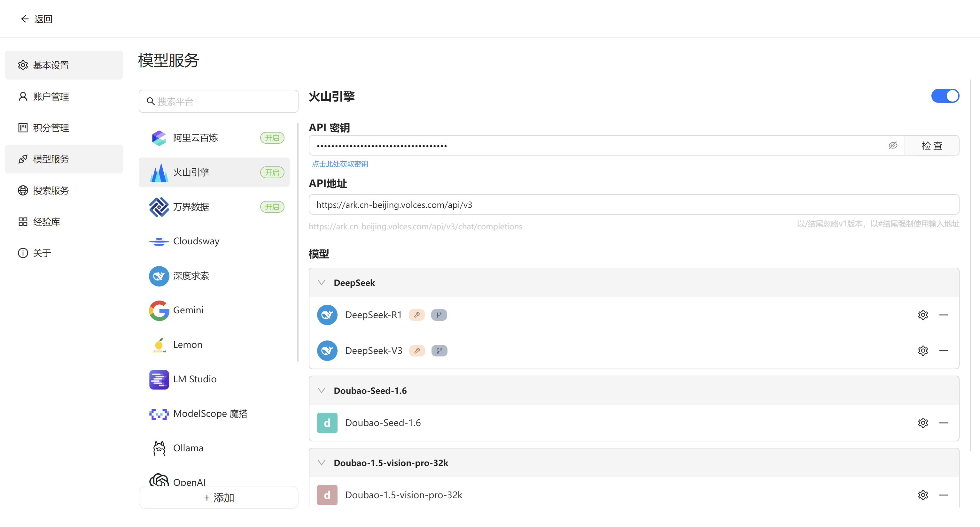Click the Gemini Google icon
The height and width of the screenshot is (527, 980).
(159, 310)
